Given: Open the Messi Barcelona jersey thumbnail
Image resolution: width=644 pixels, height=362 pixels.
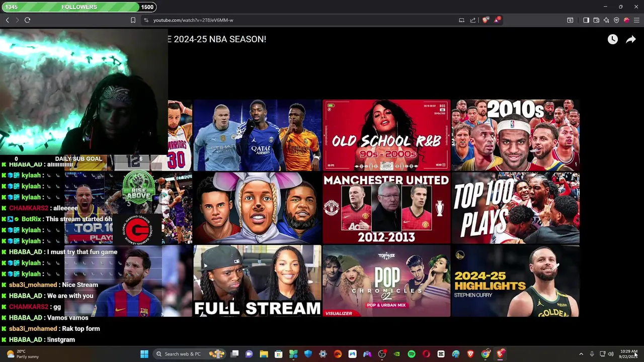Looking at the screenshot, I should 128,281.
